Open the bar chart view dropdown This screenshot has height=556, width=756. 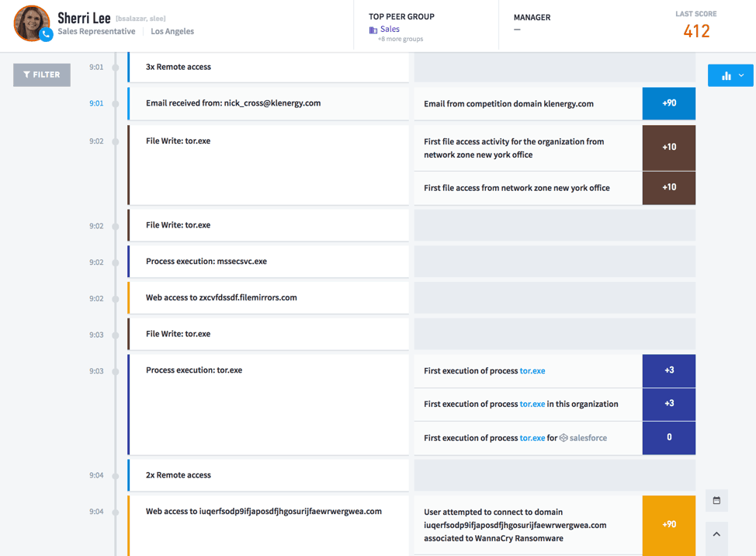[730, 75]
